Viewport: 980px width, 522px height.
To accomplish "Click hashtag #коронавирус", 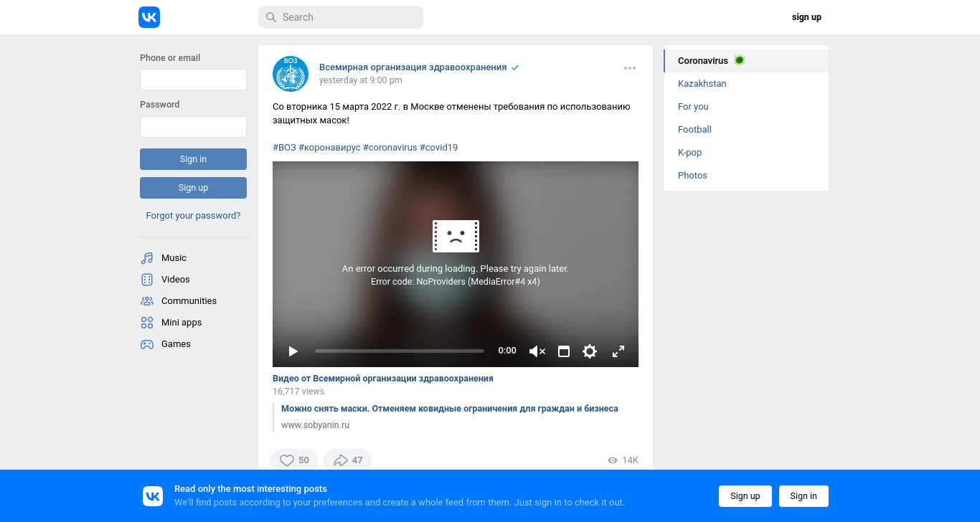I will pyautogui.click(x=329, y=148).
